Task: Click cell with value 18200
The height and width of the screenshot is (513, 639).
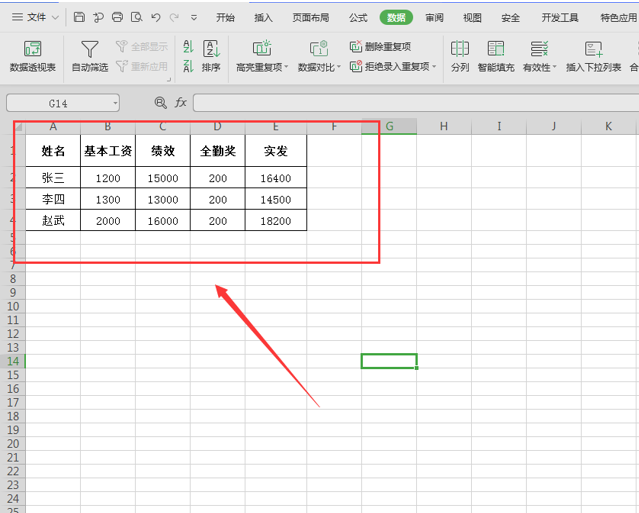Action: click(276, 220)
